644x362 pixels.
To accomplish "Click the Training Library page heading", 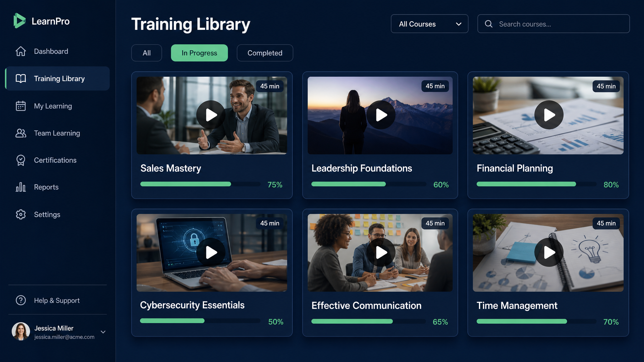I will 191,24.
